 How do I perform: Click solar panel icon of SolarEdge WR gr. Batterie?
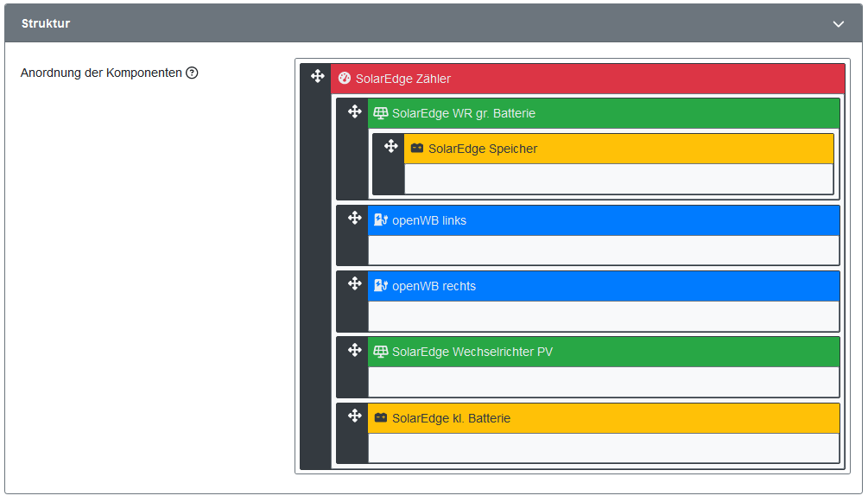tap(381, 113)
